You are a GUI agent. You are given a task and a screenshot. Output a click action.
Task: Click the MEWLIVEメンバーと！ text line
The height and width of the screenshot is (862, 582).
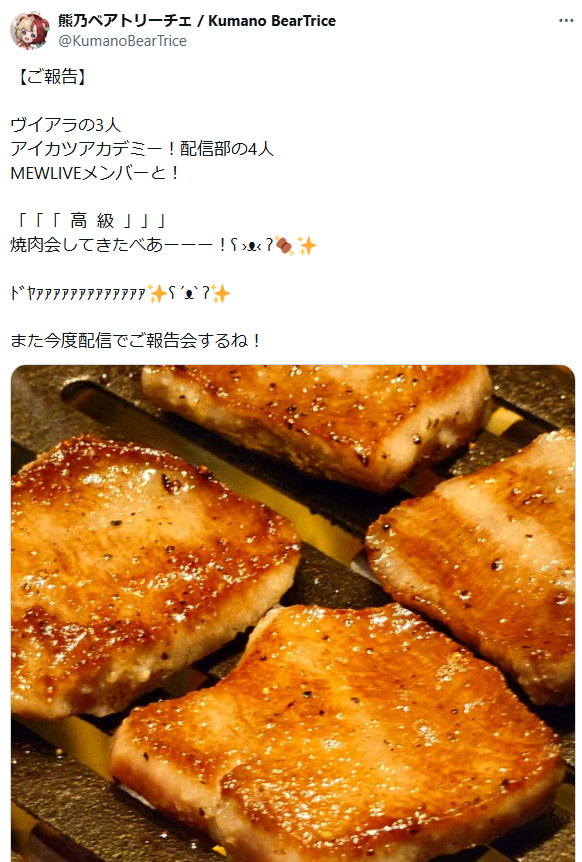(x=95, y=173)
